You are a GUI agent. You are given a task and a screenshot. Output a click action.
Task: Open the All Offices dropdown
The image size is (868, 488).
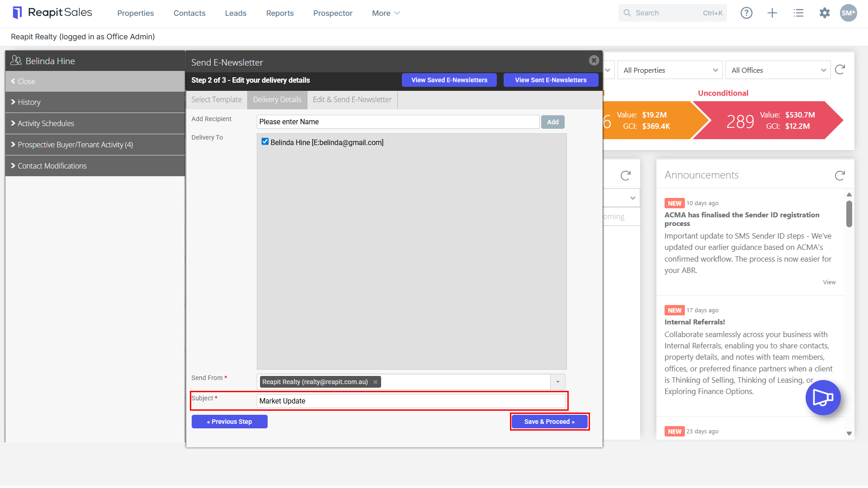tap(778, 70)
